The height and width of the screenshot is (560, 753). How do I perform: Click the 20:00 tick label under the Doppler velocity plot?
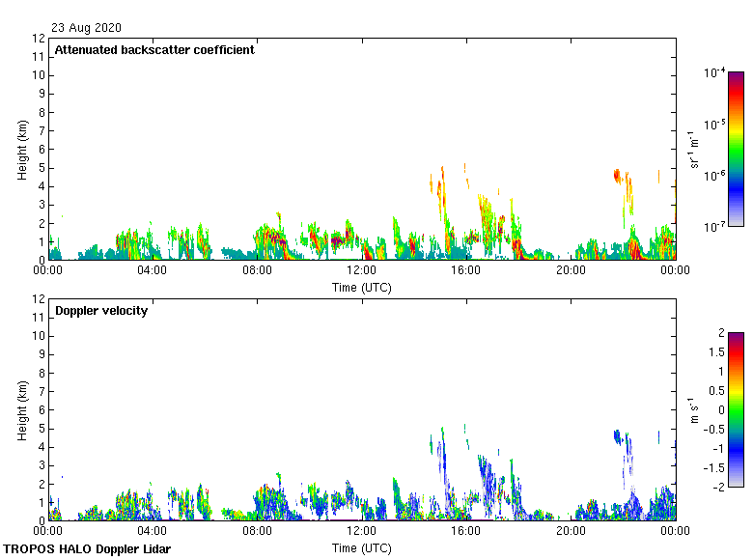point(571,531)
